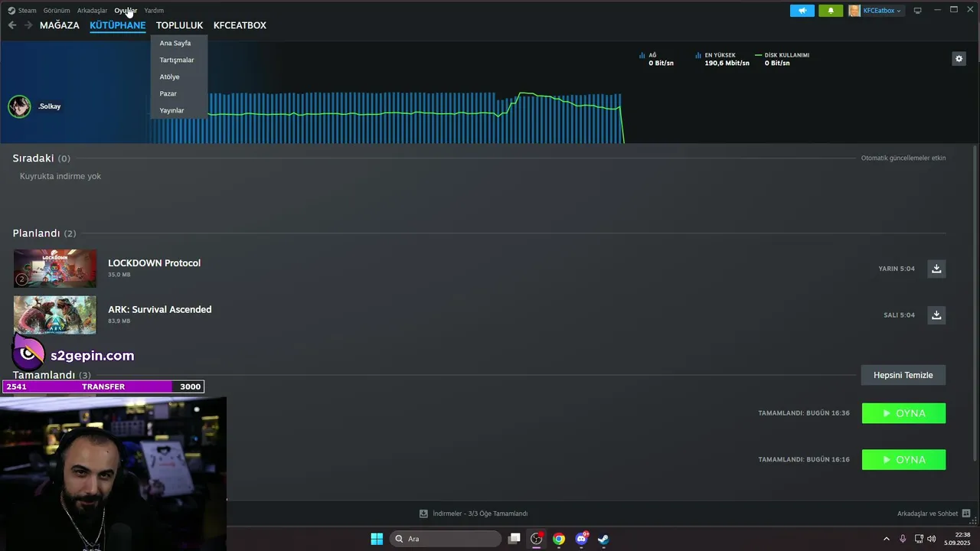Open the network tray icon

point(919,539)
